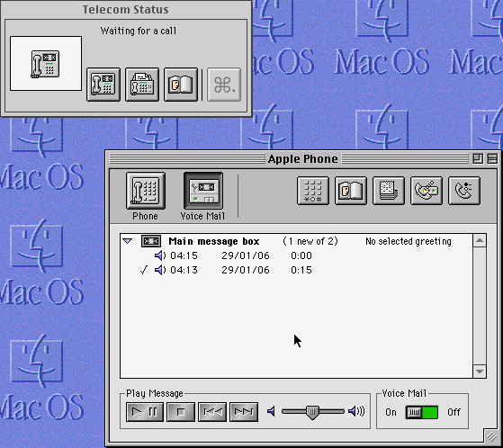Click the Apple Phone window collapse box
Viewport: 503px width, 448px height.
point(492,158)
